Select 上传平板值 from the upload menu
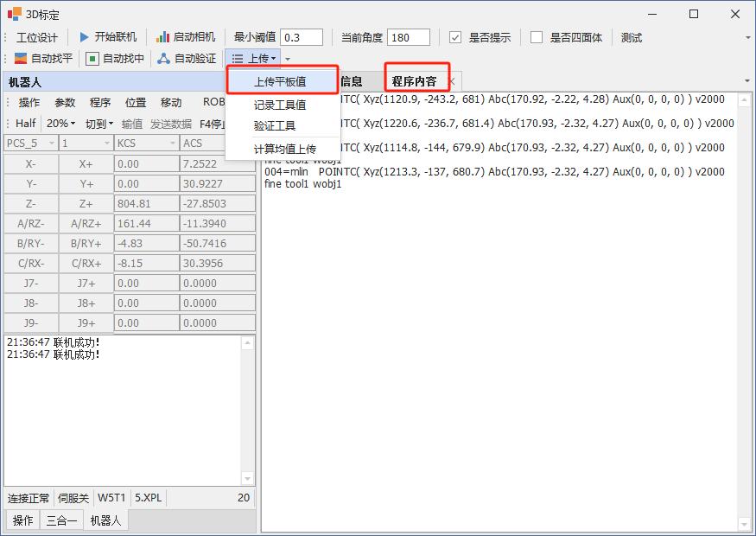 [x=280, y=82]
